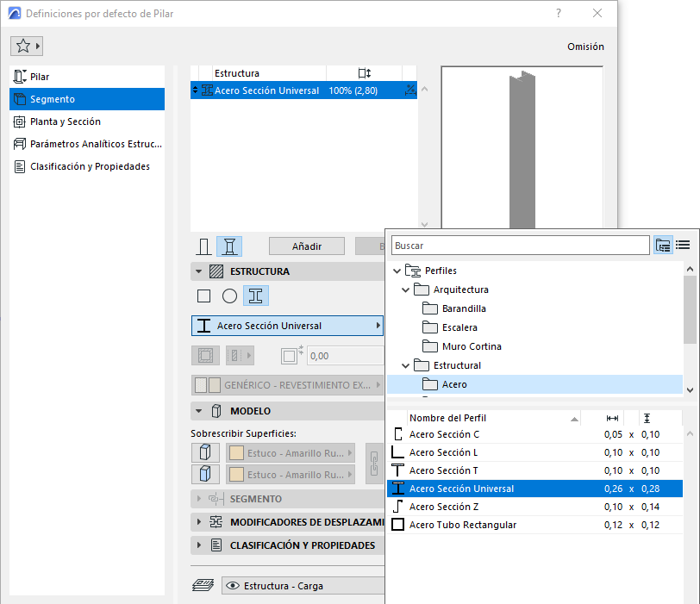
Task: Toggle second surface override button
Action: (x=205, y=474)
